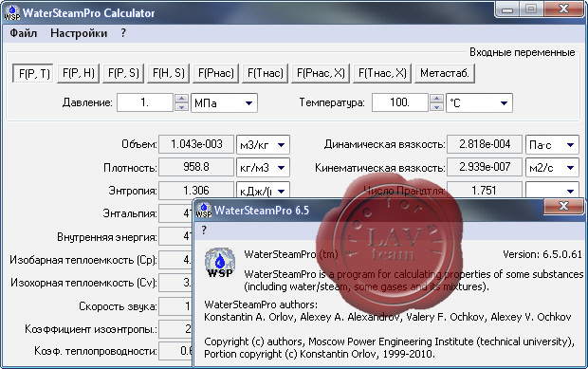Select the F(P, T) input mode

click(x=34, y=73)
